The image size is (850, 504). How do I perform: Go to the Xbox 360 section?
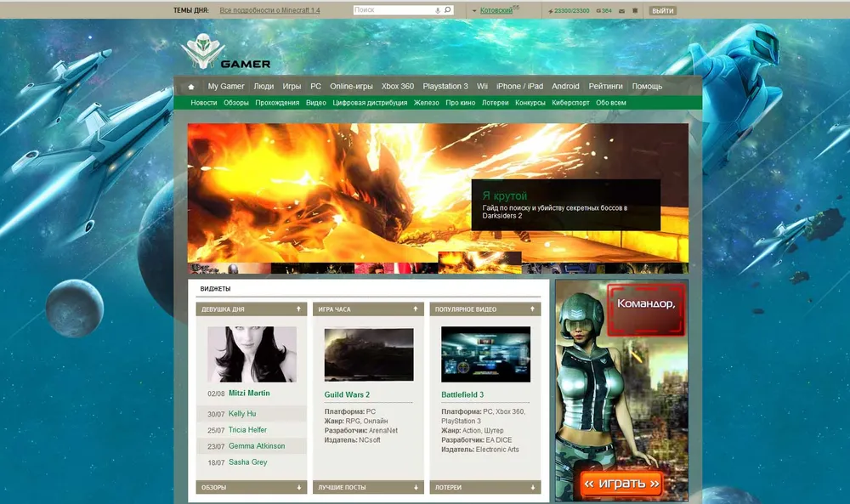point(397,86)
